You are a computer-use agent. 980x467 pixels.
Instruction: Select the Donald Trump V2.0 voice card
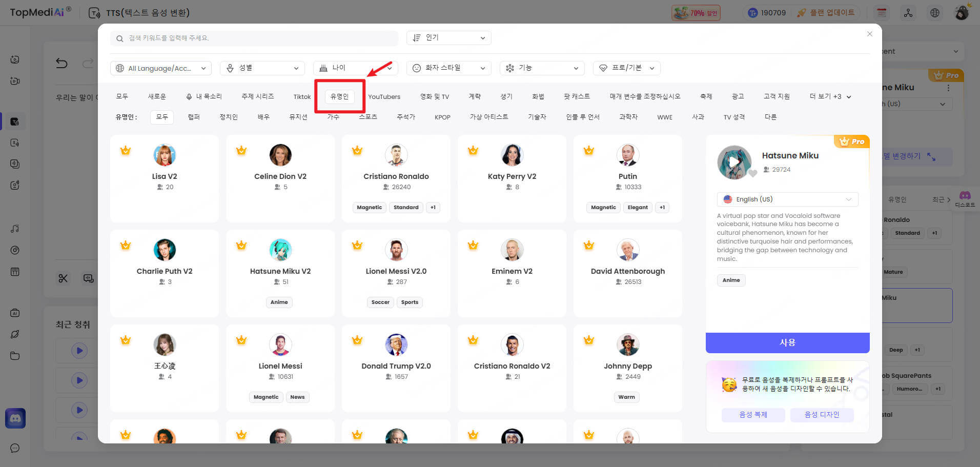point(396,368)
